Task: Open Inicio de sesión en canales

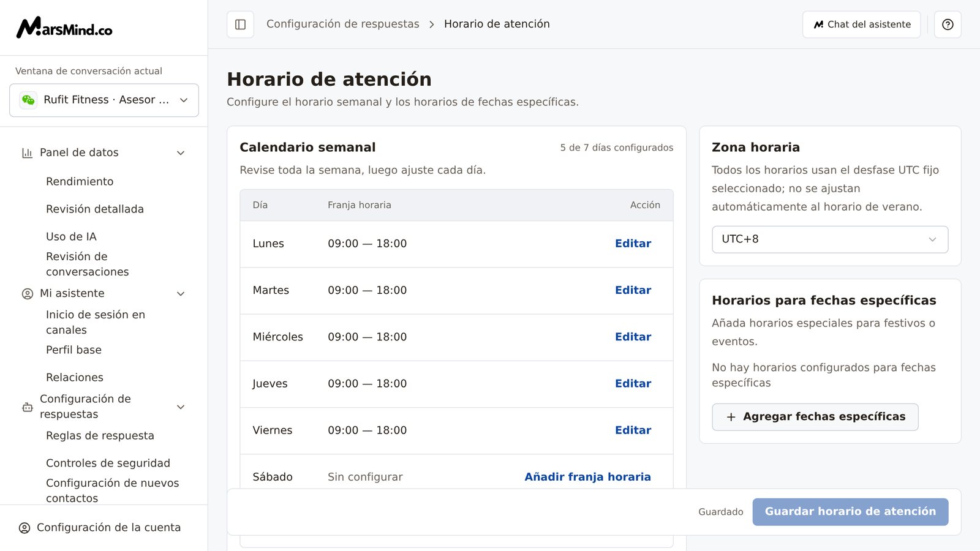Action: point(96,322)
